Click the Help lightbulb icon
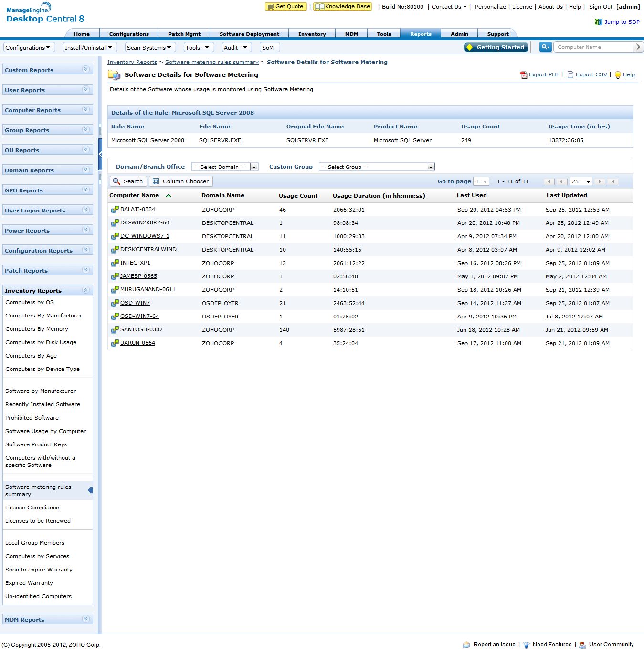 (x=618, y=75)
